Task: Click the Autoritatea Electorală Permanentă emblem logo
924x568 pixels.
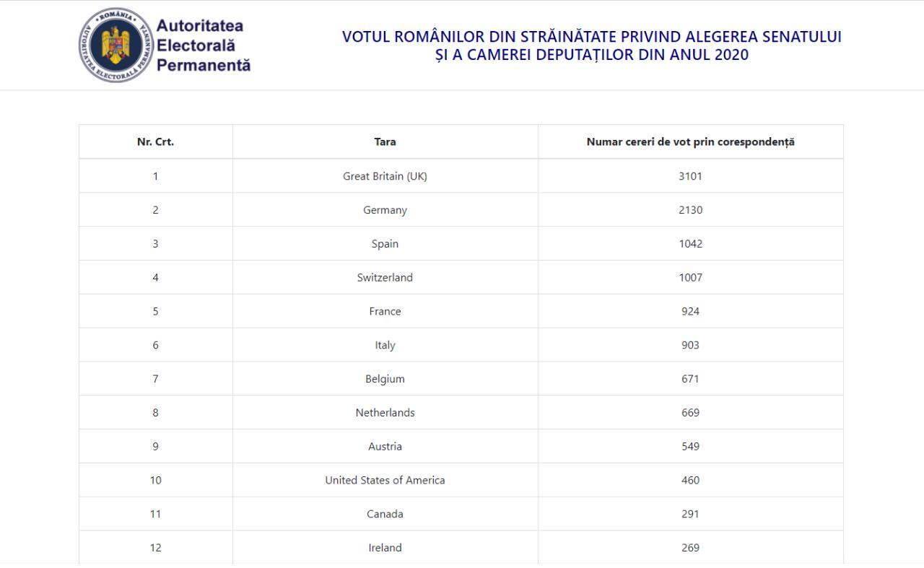Action: (115, 45)
